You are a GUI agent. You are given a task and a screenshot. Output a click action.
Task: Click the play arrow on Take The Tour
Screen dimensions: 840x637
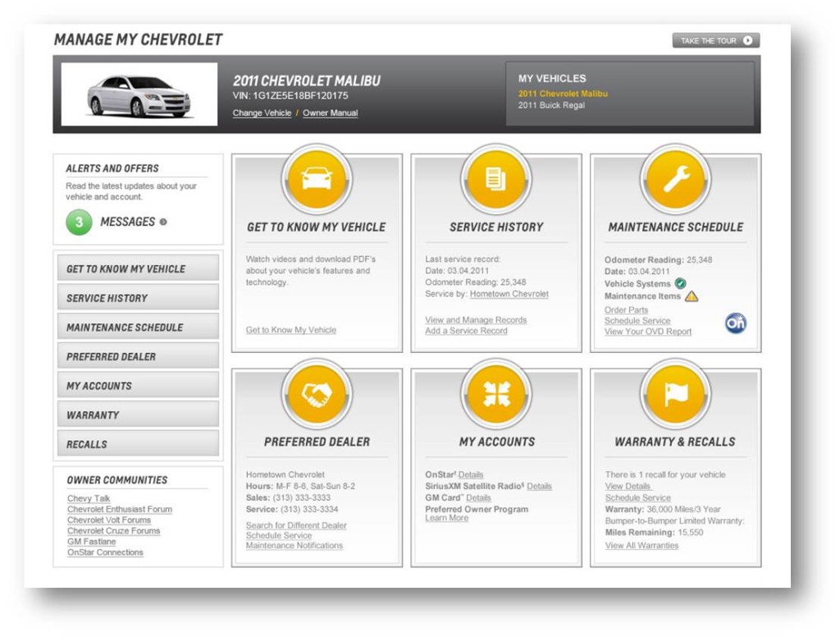(747, 41)
